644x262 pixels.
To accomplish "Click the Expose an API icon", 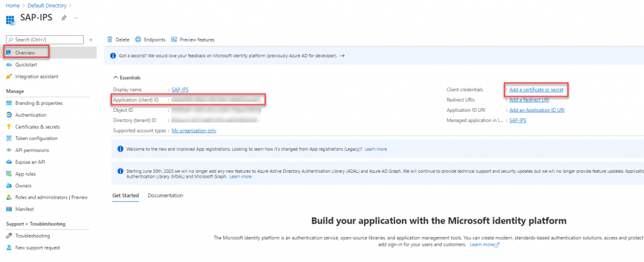I will 9,162.
